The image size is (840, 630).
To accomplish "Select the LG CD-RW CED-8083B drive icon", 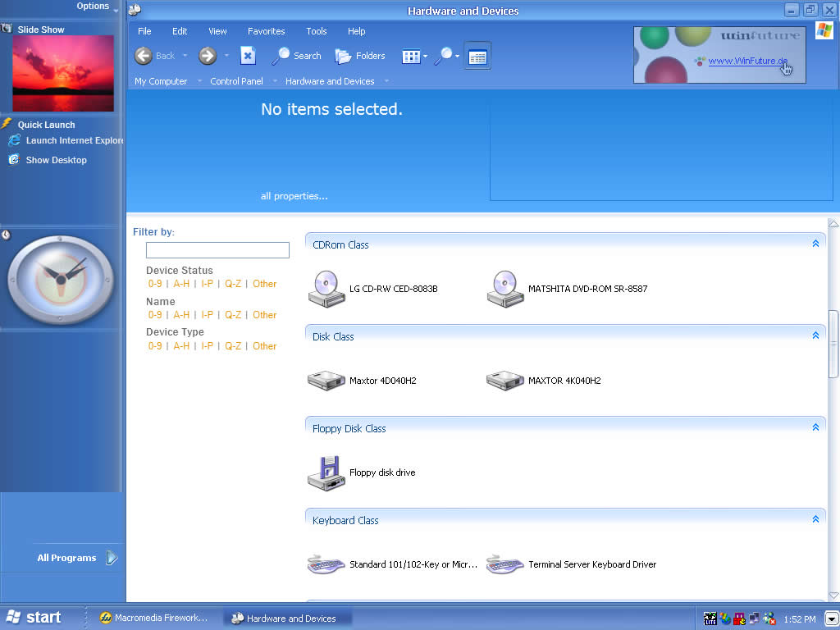I will click(326, 289).
